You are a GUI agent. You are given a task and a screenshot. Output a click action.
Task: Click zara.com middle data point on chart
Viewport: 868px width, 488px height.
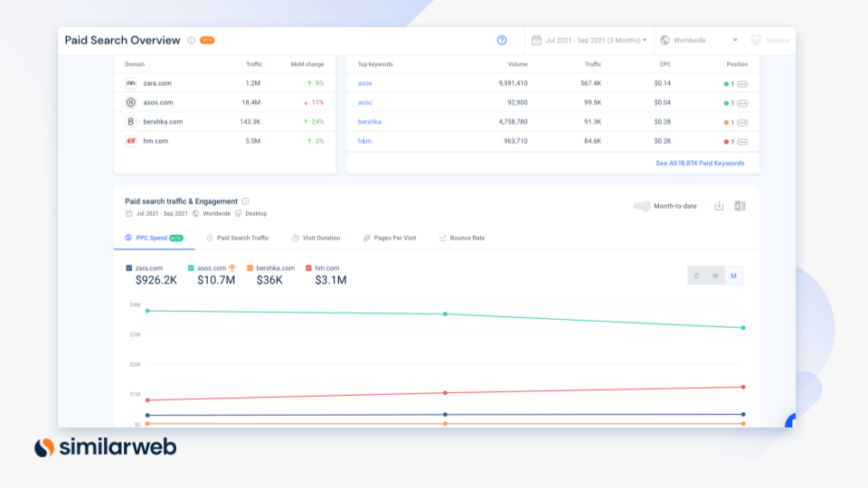(445, 415)
